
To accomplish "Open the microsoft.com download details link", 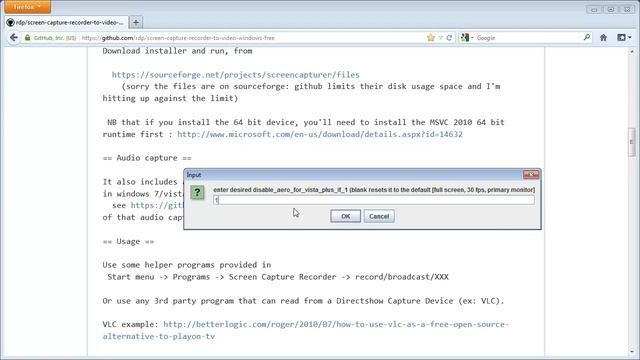I will [320, 134].
